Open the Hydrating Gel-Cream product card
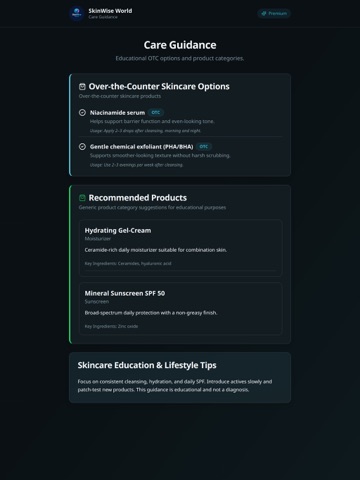The width and height of the screenshot is (360, 480). [x=180, y=248]
